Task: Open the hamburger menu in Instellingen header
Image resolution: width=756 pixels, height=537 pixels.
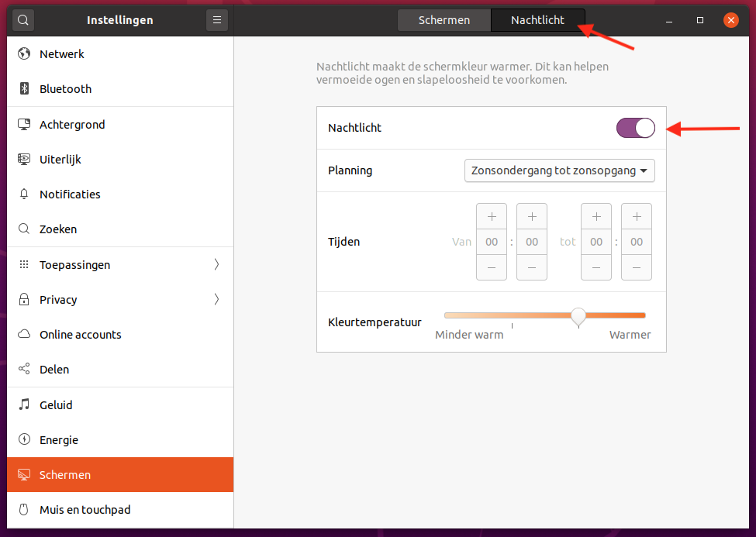Action: [217, 20]
